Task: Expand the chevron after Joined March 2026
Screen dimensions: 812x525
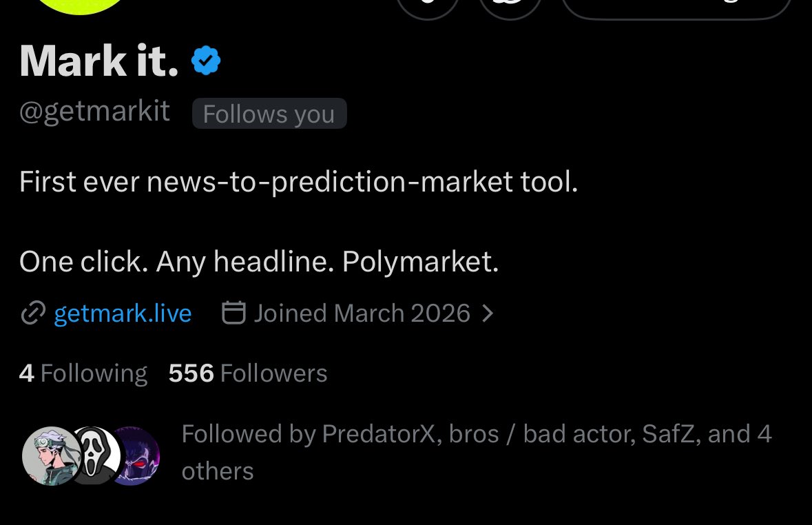Action: tap(488, 313)
